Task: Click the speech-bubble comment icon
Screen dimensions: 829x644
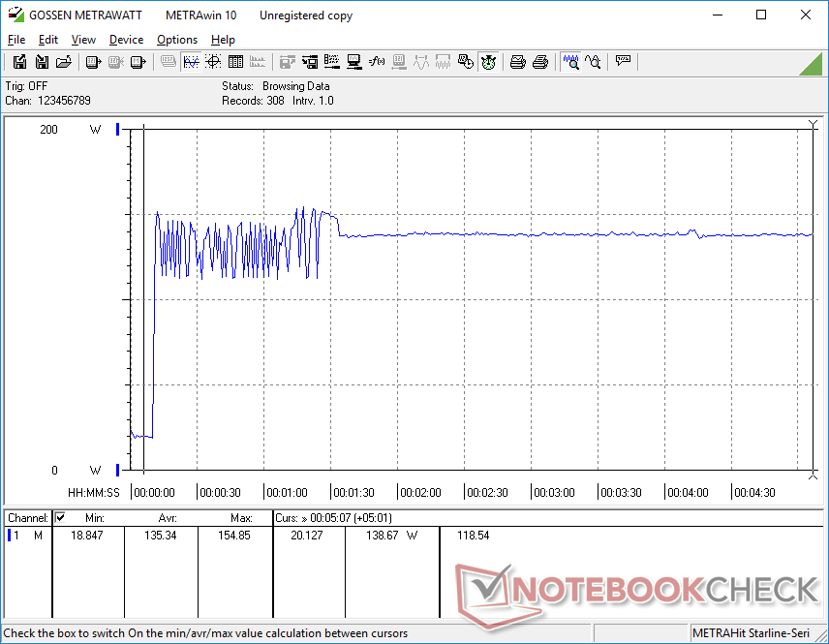Action: coord(623,62)
